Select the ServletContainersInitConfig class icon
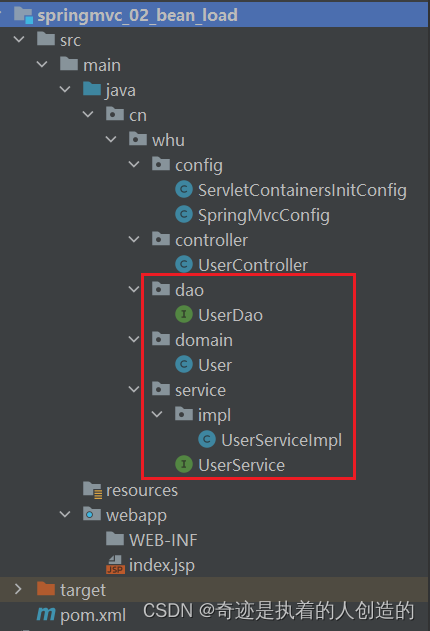Image resolution: width=430 pixels, height=631 pixels. 184,190
